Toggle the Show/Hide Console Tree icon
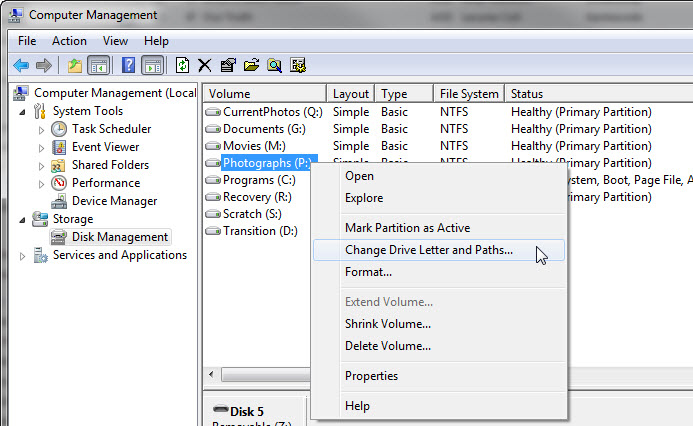The width and height of the screenshot is (693, 426). click(x=98, y=66)
